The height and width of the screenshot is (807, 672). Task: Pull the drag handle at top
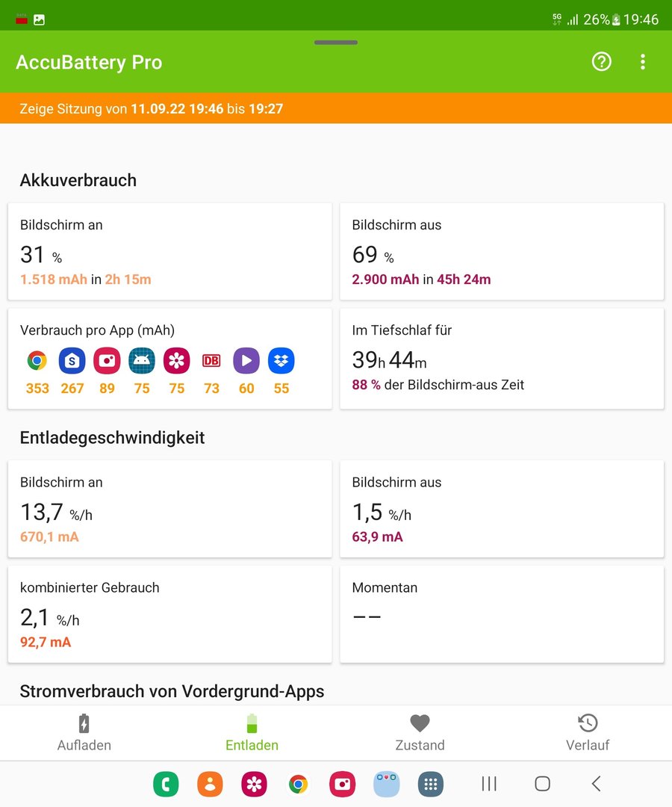(x=336, y=43)
